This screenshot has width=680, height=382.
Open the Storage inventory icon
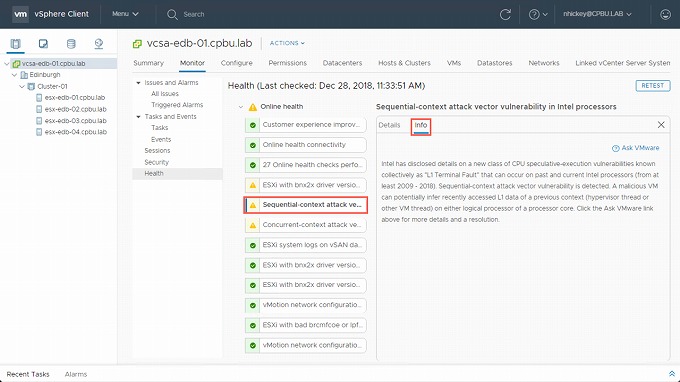[71, 44]
